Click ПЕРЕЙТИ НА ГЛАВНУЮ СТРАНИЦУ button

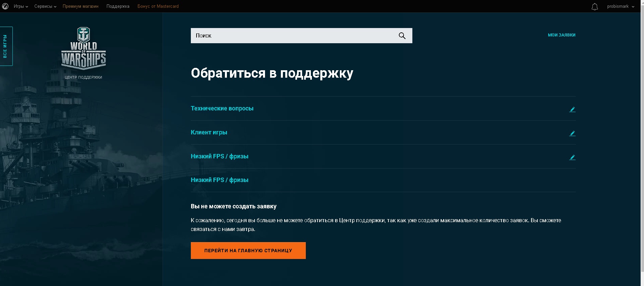coord(248,251)
